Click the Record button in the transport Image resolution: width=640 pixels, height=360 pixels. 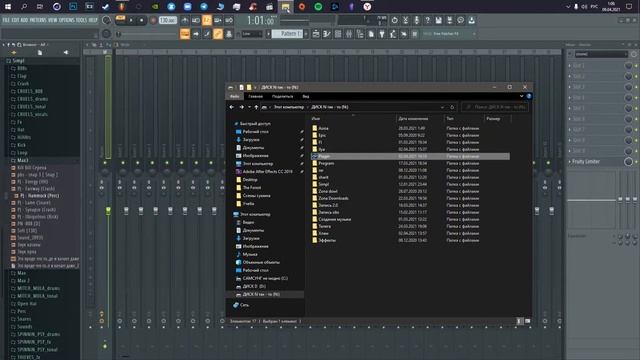click(153, 20)
